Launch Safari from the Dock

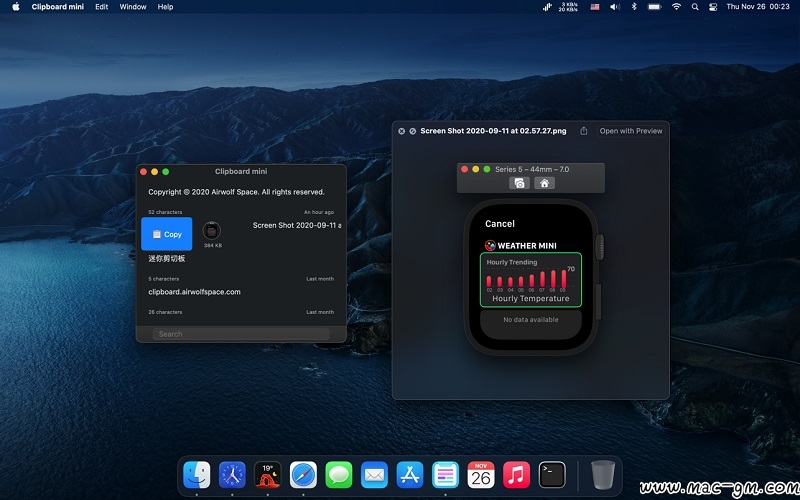[303, 475]
